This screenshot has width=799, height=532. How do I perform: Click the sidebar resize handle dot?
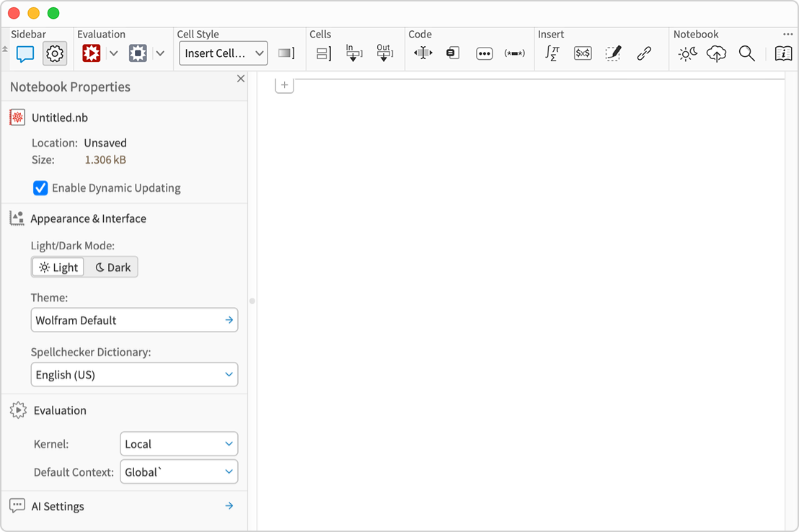coord(252,301)
